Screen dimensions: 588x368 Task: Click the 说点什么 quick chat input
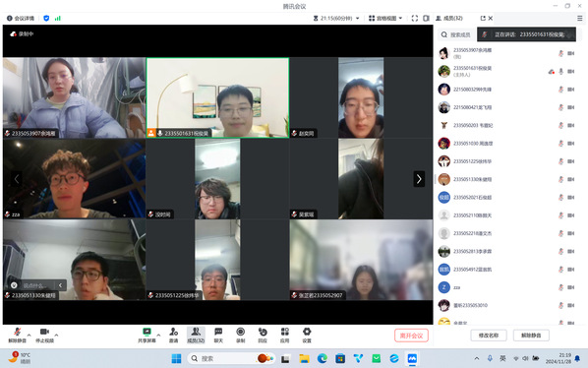point(34,285)
